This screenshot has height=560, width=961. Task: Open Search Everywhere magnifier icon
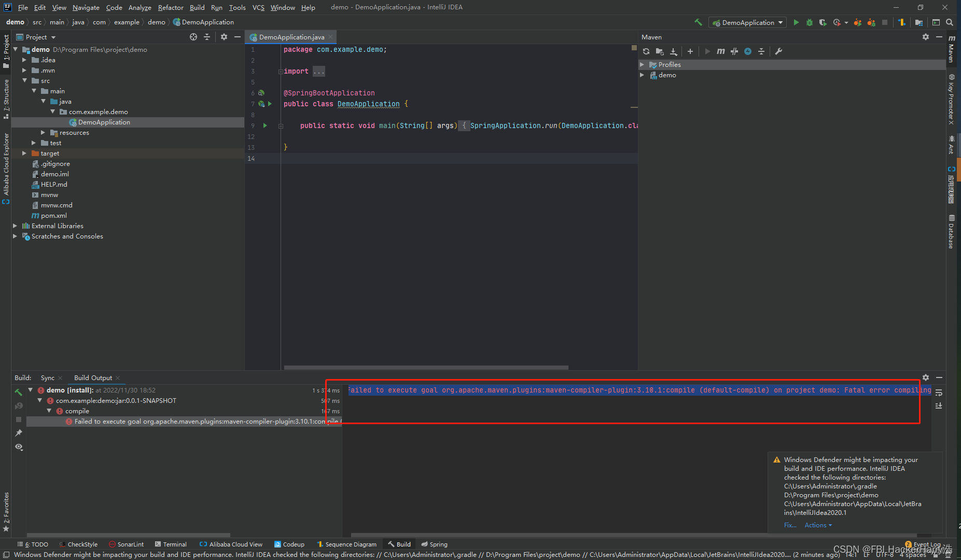(950, 22)
